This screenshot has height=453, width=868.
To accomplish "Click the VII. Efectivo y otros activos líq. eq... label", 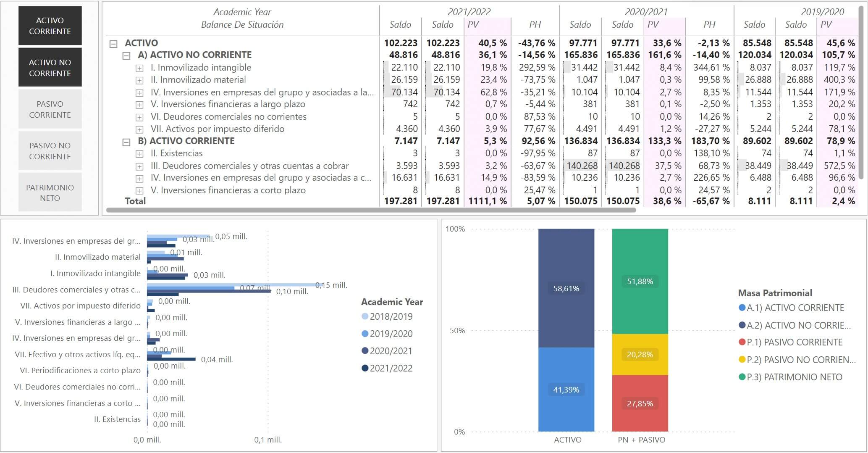I will click(78, 354).
